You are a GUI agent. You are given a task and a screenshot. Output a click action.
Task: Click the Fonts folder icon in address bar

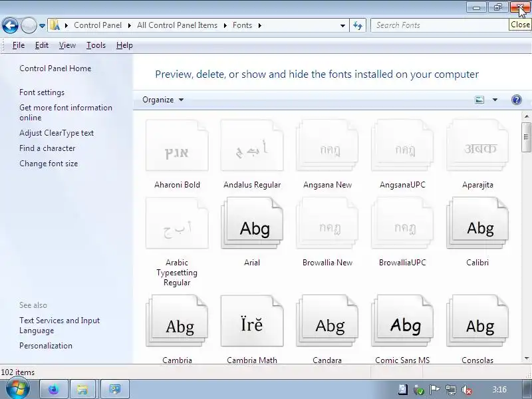[55, 25]
